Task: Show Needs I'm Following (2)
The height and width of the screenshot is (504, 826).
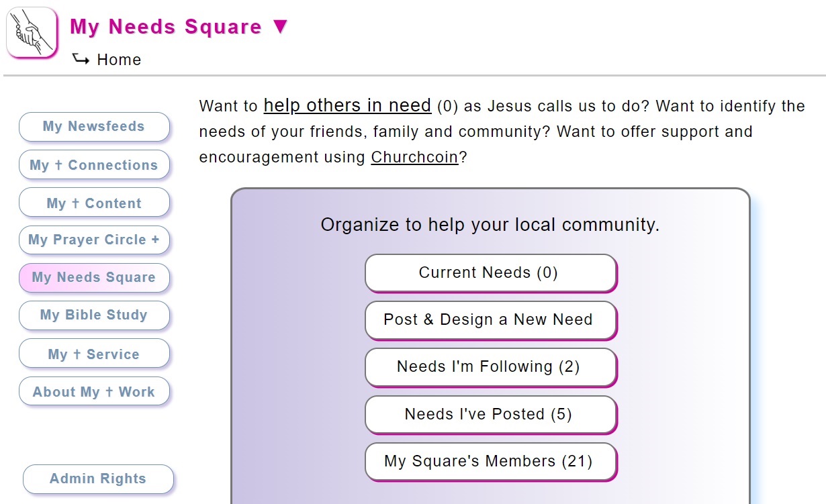Action: pyautogui.click(x=490, y=367)
